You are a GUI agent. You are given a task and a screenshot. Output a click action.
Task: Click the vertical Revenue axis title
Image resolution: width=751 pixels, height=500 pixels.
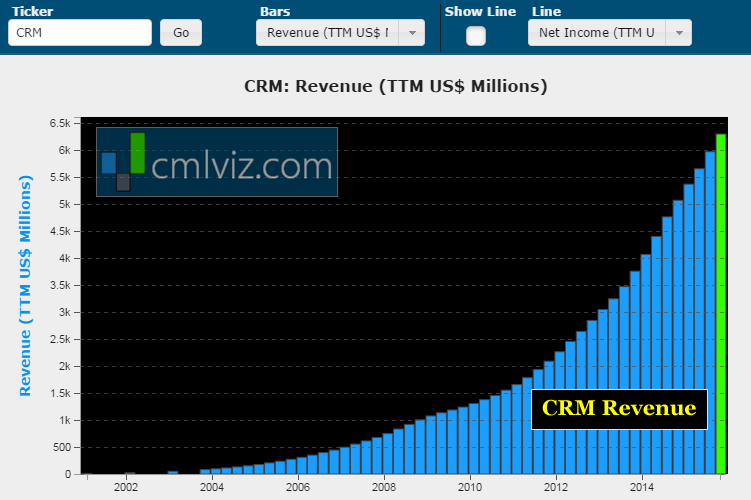point(25,285)
